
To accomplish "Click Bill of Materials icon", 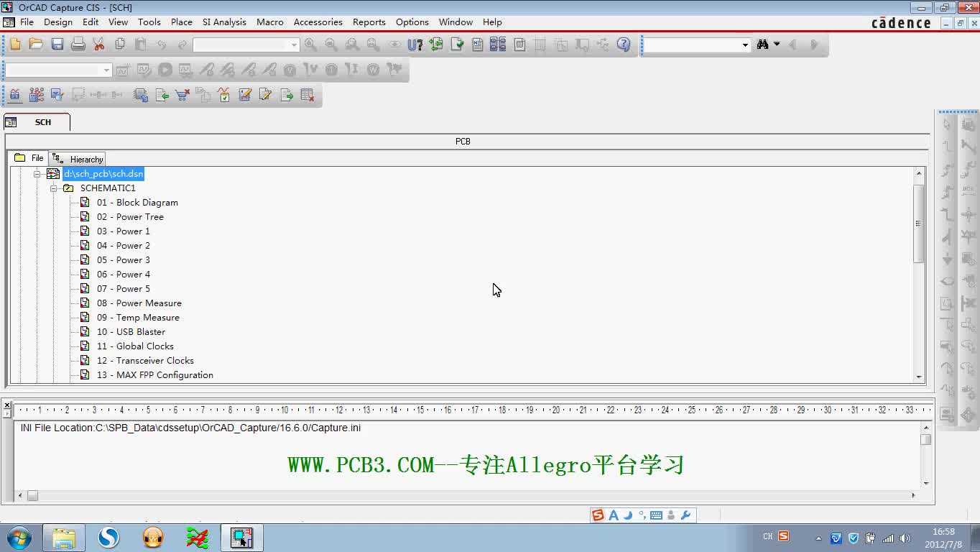I will (x=519, y=45).
